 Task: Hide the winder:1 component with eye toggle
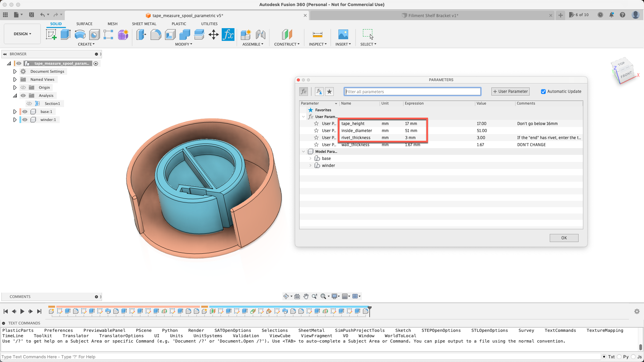tap(24, 120)
